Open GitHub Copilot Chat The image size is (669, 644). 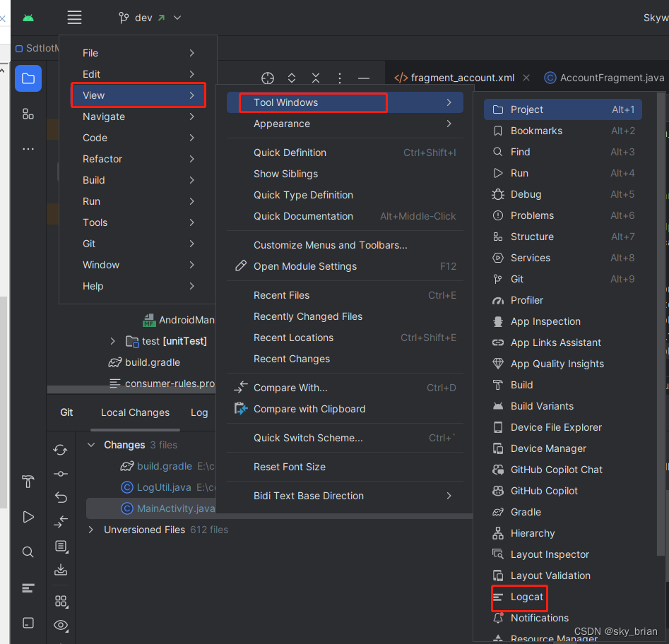coord(563,470)
